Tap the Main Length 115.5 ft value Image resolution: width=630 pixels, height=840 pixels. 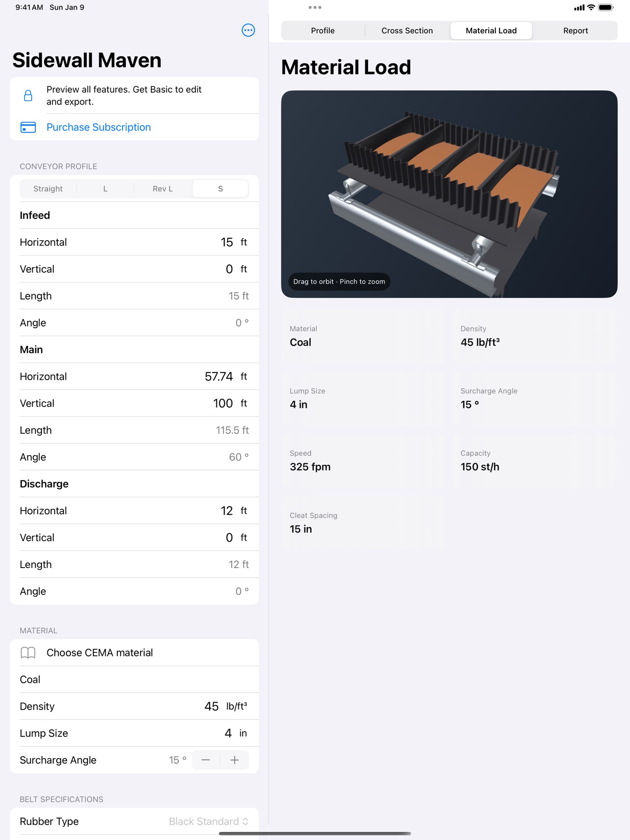232,430
